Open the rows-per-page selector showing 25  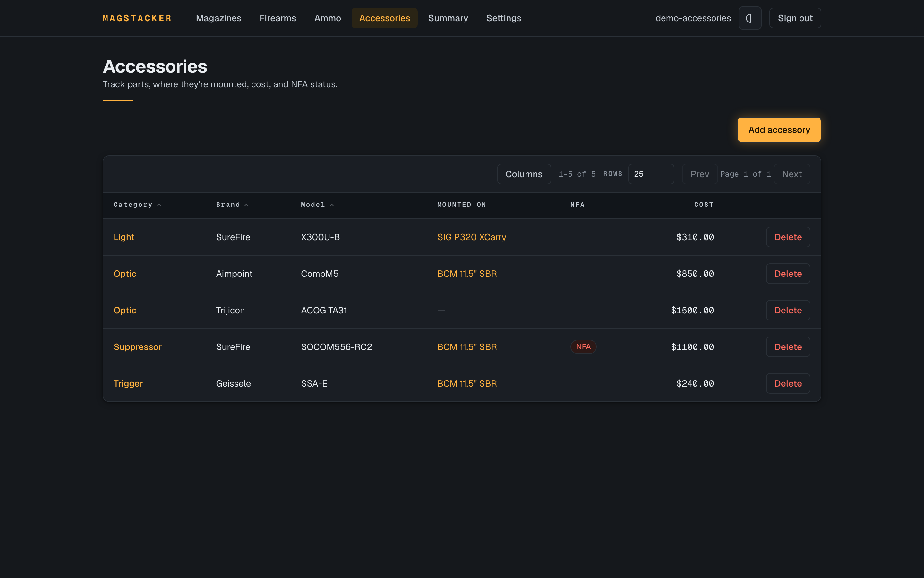[x=651, y=174]
